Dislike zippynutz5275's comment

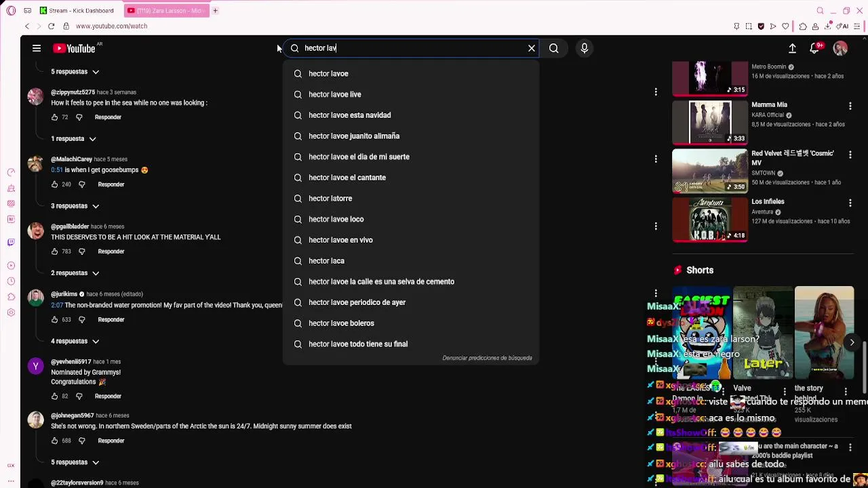pos(79,117)
